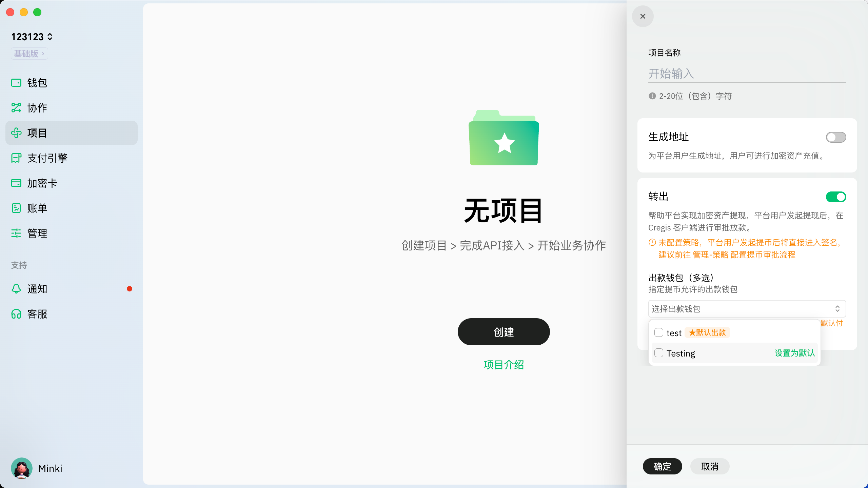Click the customer service (客服) headset icon
This screenshot has width=868, height=488.
[16, 314]
